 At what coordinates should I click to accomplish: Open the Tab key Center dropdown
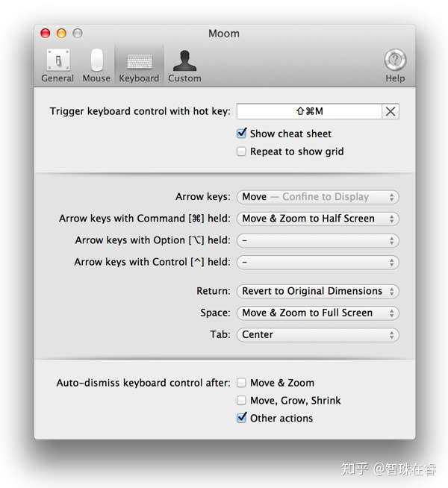318,335
